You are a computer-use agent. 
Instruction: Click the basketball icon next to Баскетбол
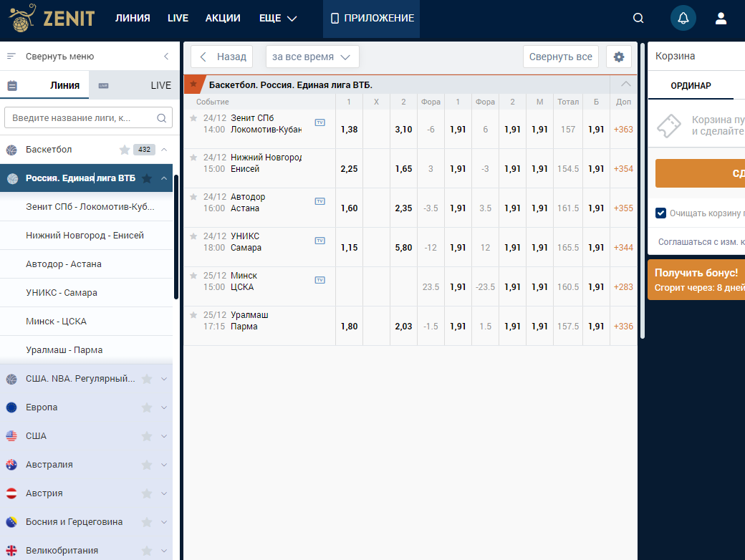point(12,150)
